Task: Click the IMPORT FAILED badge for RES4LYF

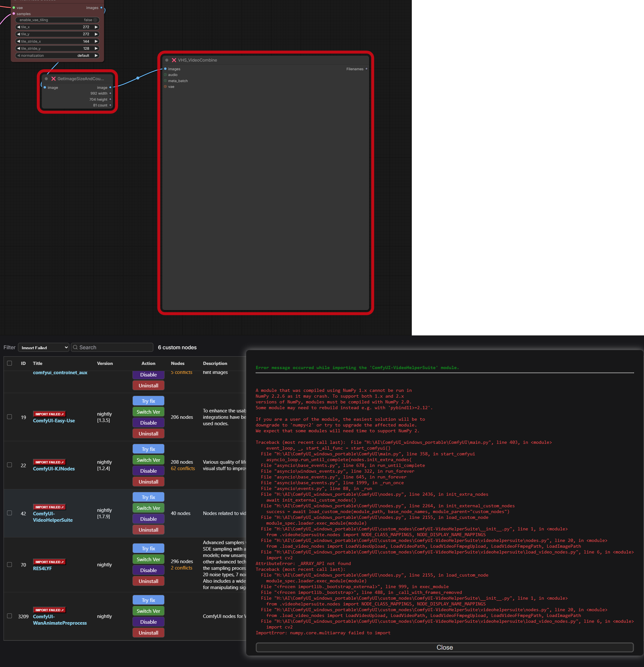Action: (49, 562)
